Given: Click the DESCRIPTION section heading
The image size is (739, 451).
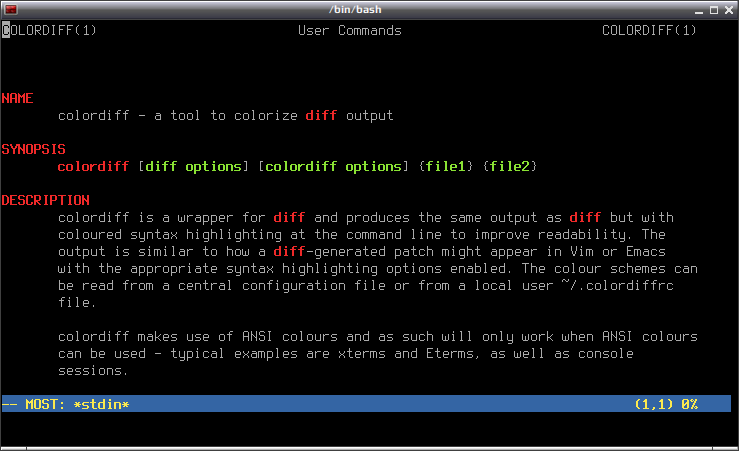Looking at the screenshot, I should click(45, 200).
